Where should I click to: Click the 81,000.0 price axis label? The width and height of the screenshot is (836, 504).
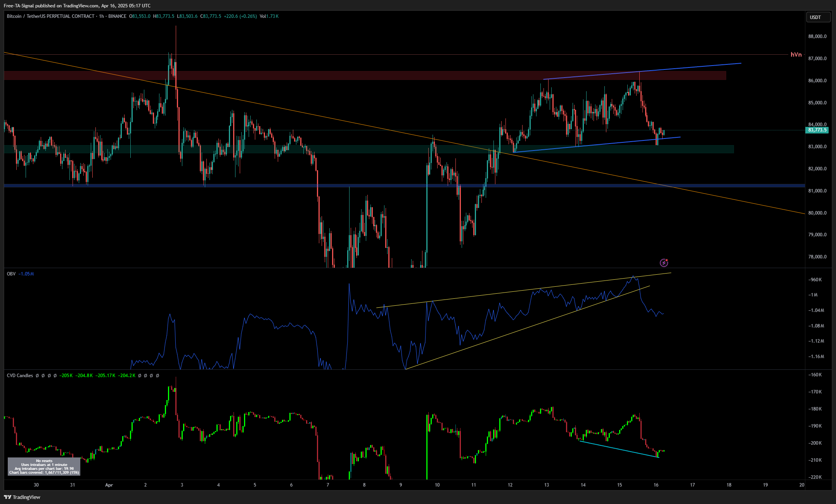pyautogui.click(x=817, y=191)
